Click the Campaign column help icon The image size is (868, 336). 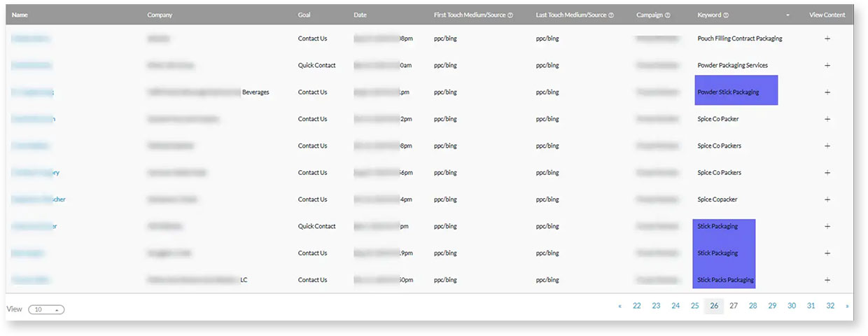click(x=667, y=15)
